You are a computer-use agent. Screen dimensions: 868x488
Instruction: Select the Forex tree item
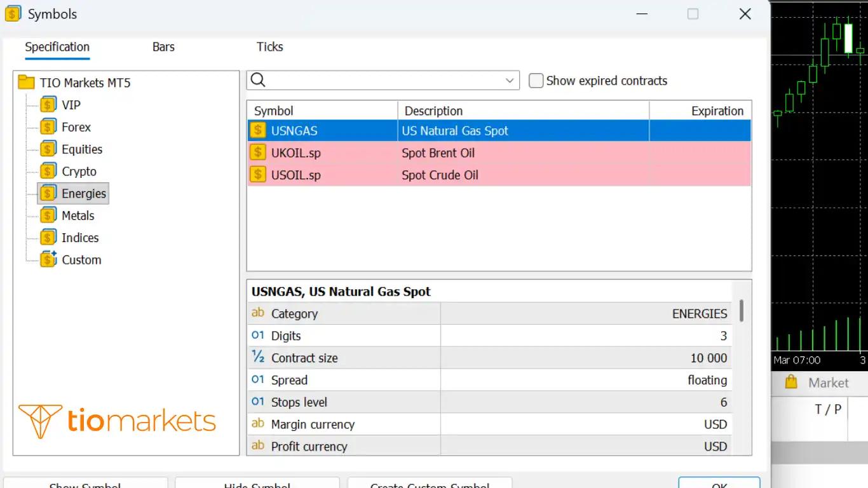(x=76, y=127)
